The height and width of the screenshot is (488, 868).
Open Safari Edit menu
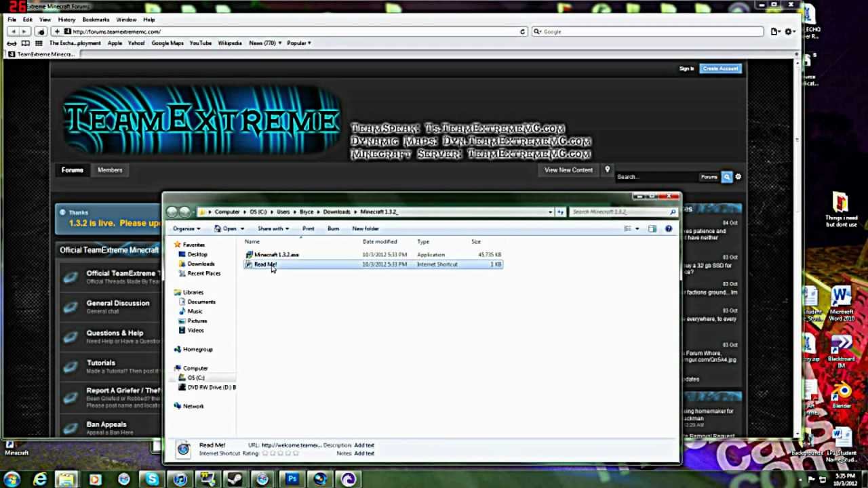[27, 20]
